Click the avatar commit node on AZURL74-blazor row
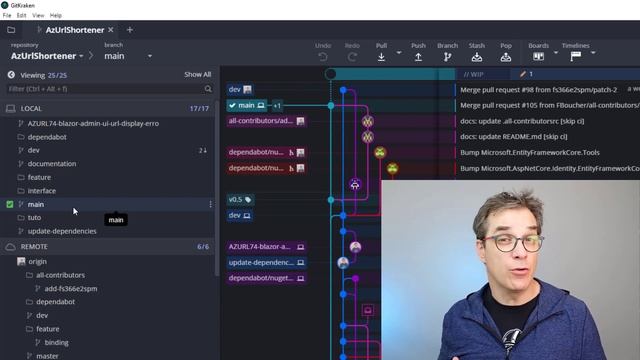The width and height of the screenshot is (640, 360). (356, 247)
